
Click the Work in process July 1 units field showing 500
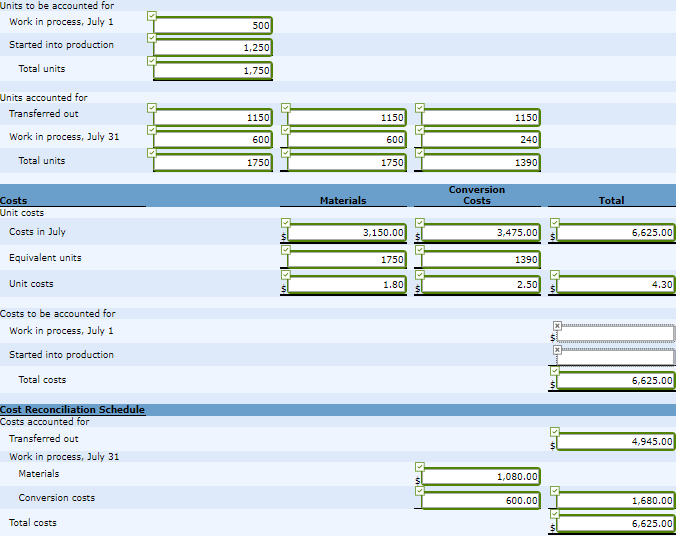pos(212,25)
